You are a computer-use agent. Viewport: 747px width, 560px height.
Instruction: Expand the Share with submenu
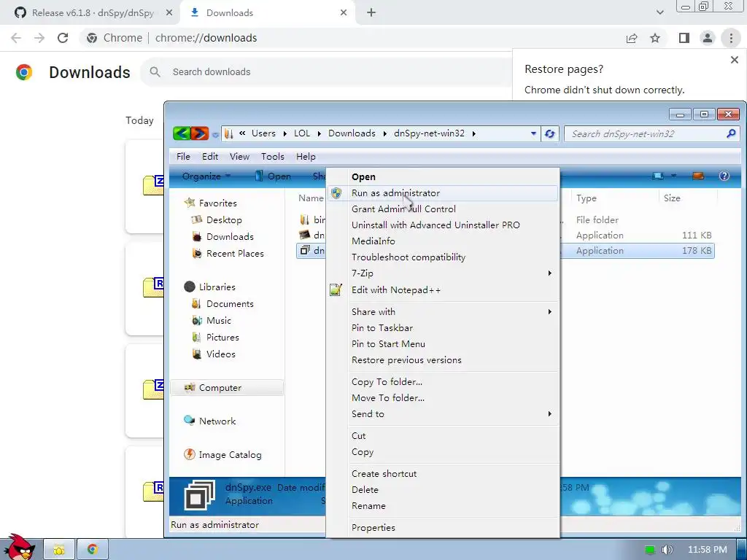[443, 312]
